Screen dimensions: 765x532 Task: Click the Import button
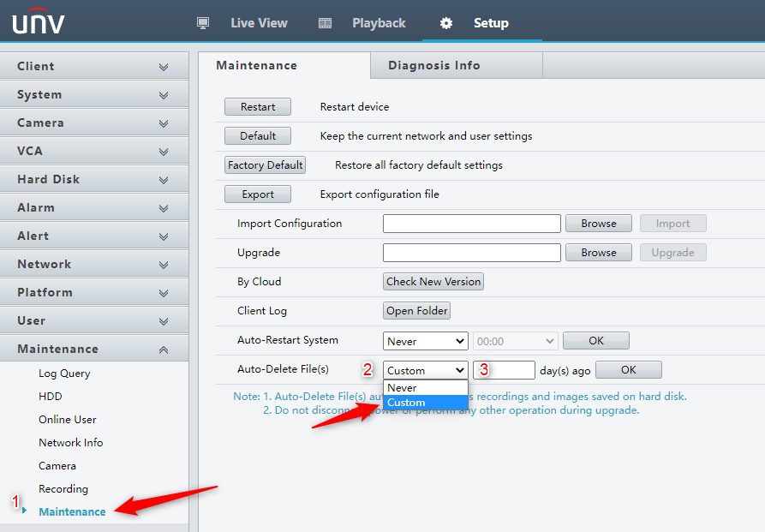pos(672,224)
